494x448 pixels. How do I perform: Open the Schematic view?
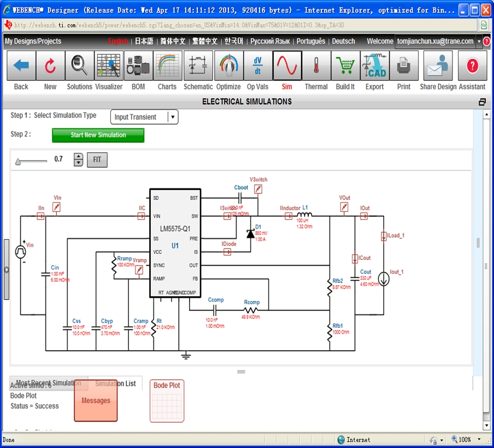198,66
